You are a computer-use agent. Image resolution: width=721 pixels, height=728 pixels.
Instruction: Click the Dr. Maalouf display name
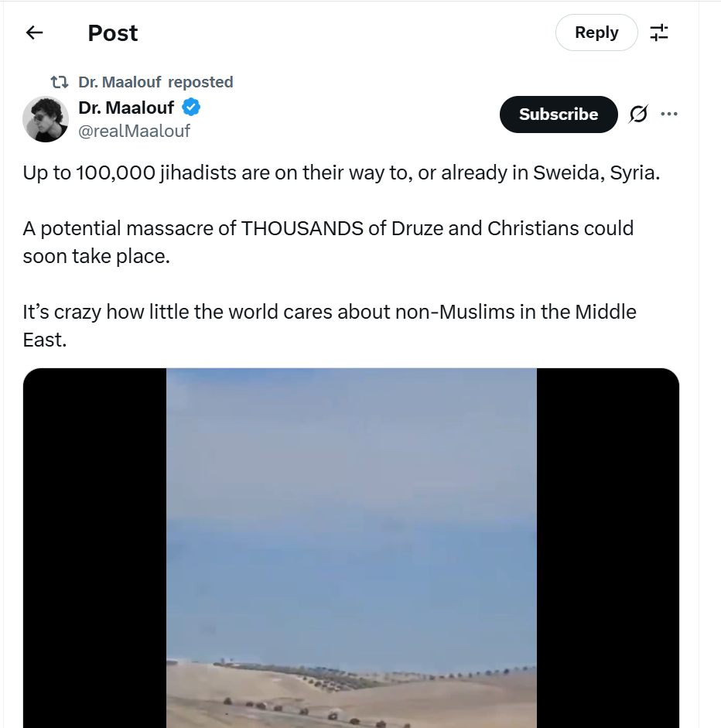tap(126, 107)
